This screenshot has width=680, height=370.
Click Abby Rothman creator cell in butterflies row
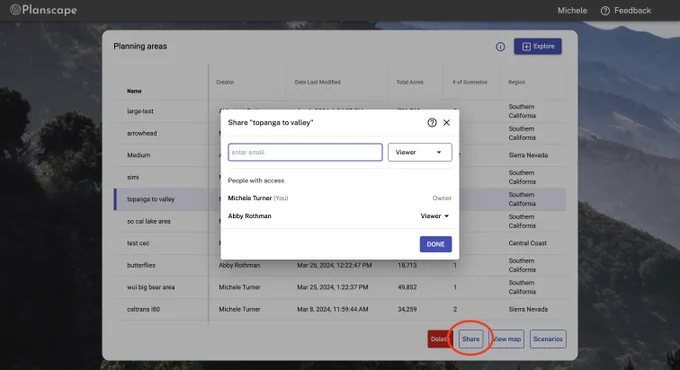[239, 265]
